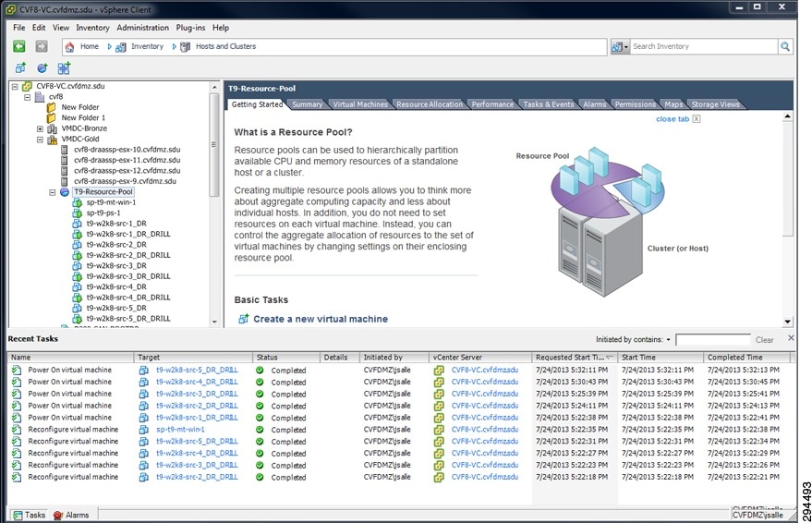
Task: Click the sp-t9-mt-win-1 target link
Action: (180, 430)
